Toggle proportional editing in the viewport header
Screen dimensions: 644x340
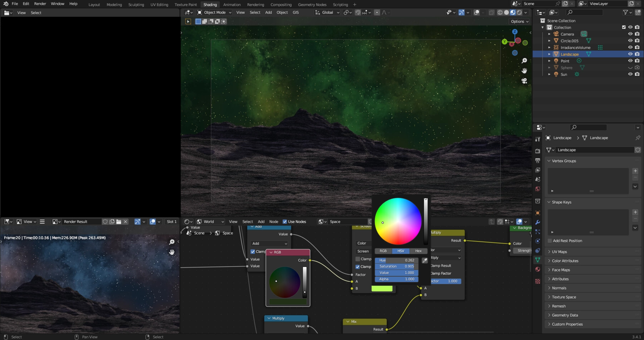(377, 13)
